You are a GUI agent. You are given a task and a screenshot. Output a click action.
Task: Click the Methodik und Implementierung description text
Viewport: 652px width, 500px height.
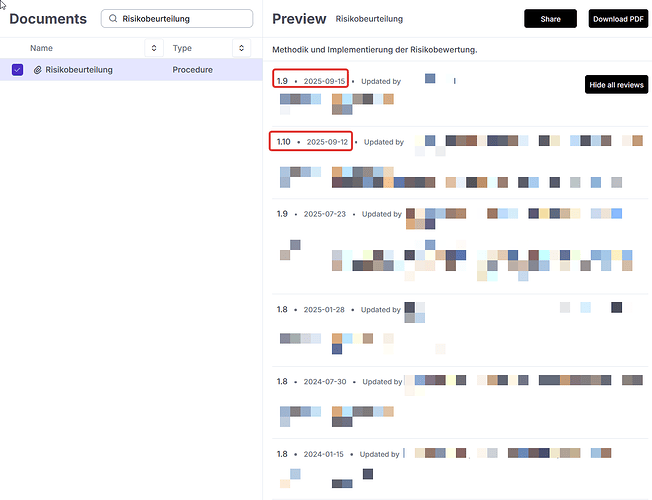point(375,50)
